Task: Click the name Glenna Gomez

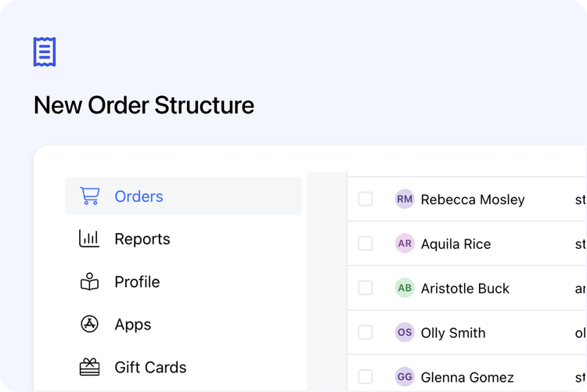Action: pos(467,377)
